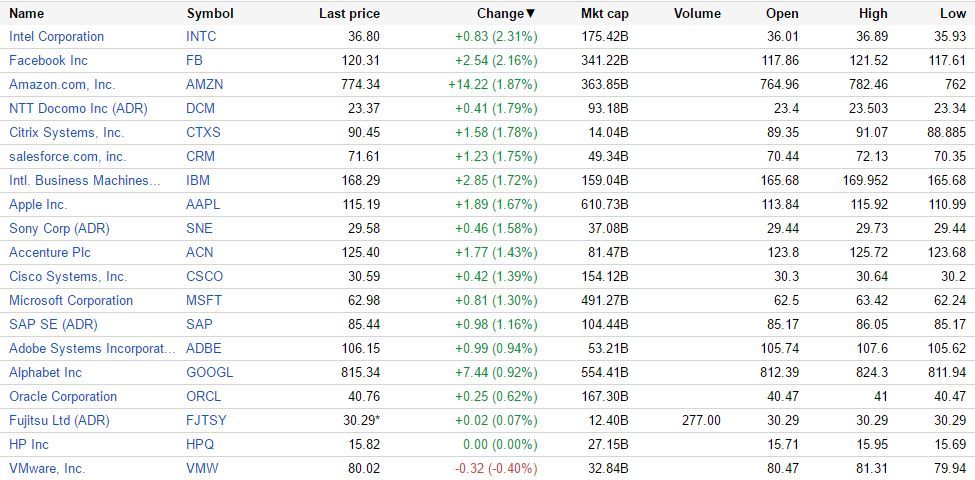
Task: Open the Intel Corporation link
Action: tap(56, 37)
